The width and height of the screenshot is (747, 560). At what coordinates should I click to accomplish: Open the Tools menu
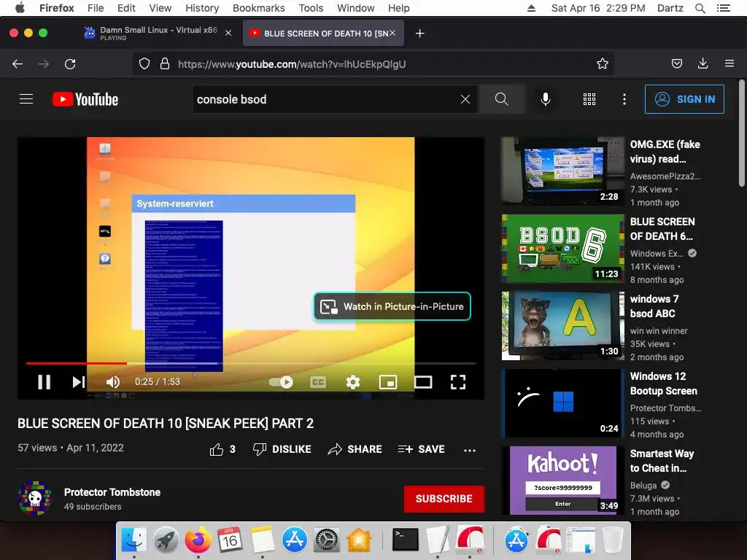(x=311, y=8)
